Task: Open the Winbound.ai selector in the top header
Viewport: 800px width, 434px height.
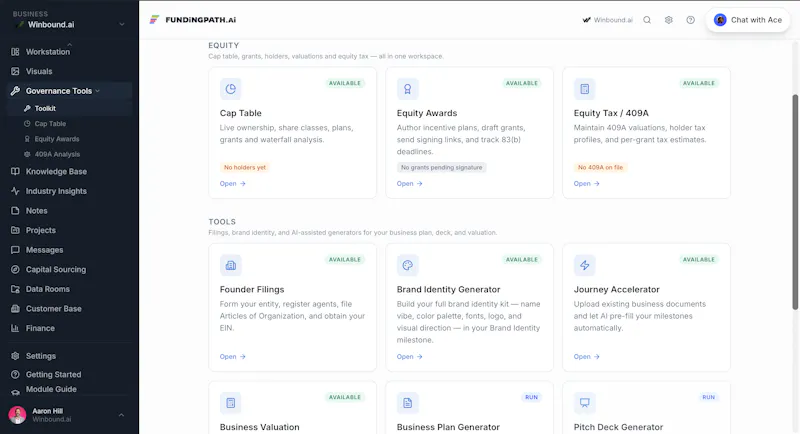Action: [608, 20]
